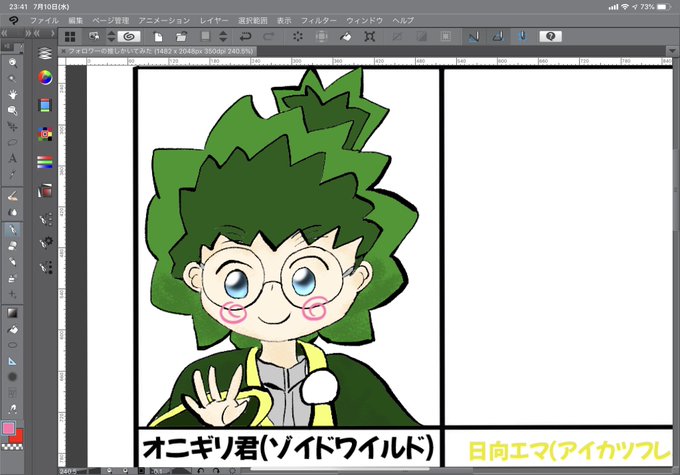Select the Gradient tool
Viewport: 680px width, 475px height.
click(13, 313)
